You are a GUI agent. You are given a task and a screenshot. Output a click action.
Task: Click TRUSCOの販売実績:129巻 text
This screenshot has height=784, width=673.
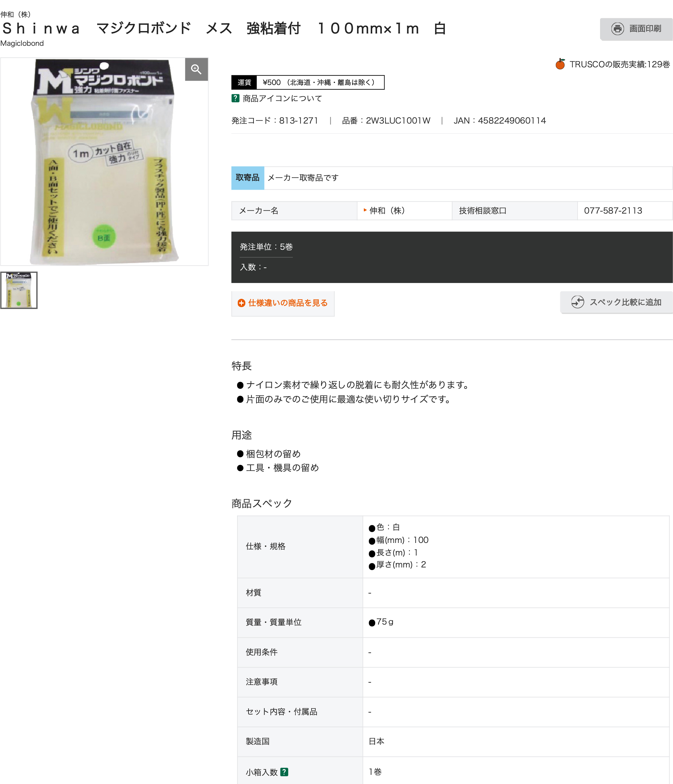click(620, 64)
